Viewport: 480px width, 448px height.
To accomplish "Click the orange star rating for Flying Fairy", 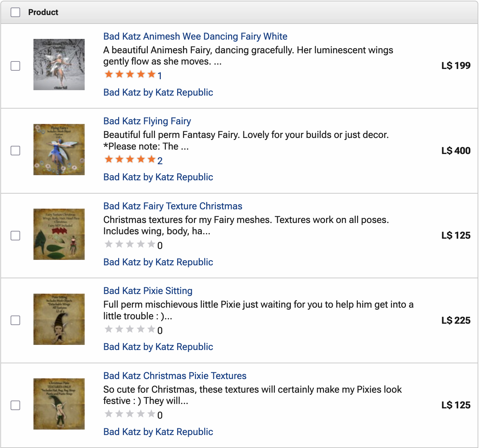I will click(x=130, y=159).
